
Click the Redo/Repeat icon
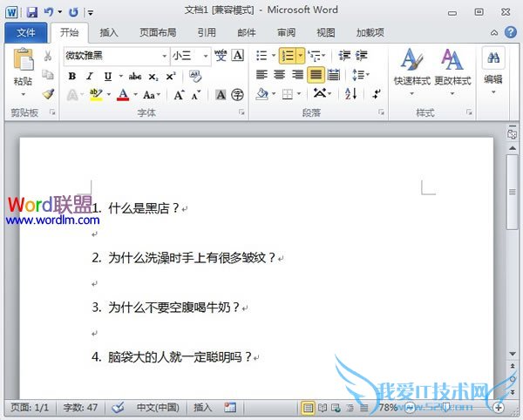click(x=73, y=12)
